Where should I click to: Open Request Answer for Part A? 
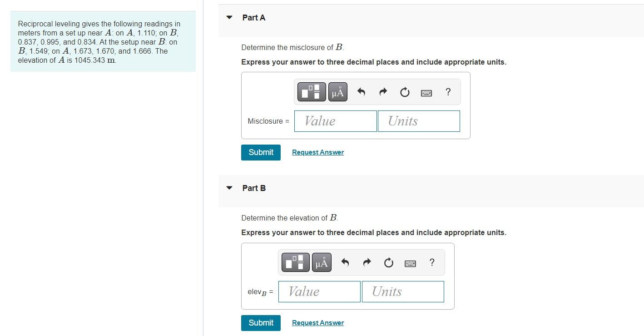click(x=317, y=152)
